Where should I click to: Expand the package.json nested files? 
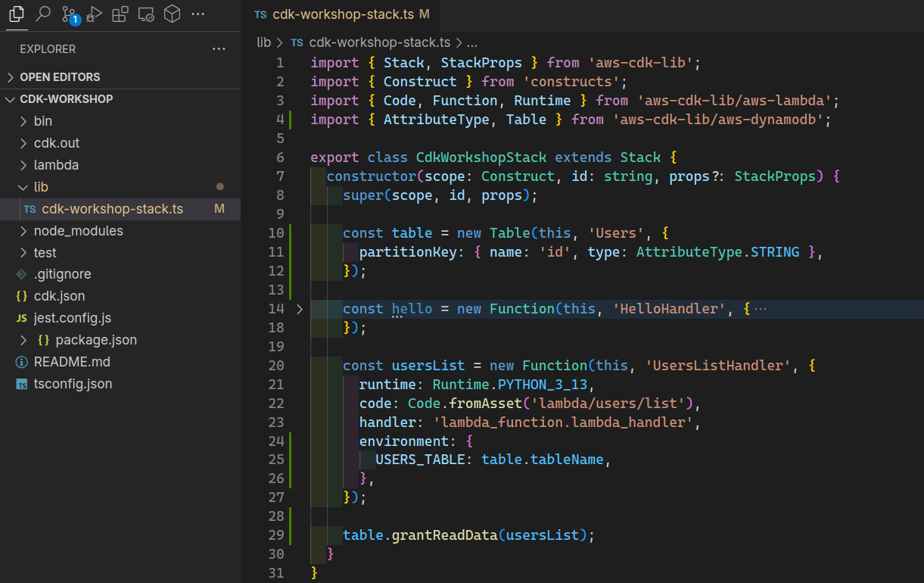[x=23, y=341]
